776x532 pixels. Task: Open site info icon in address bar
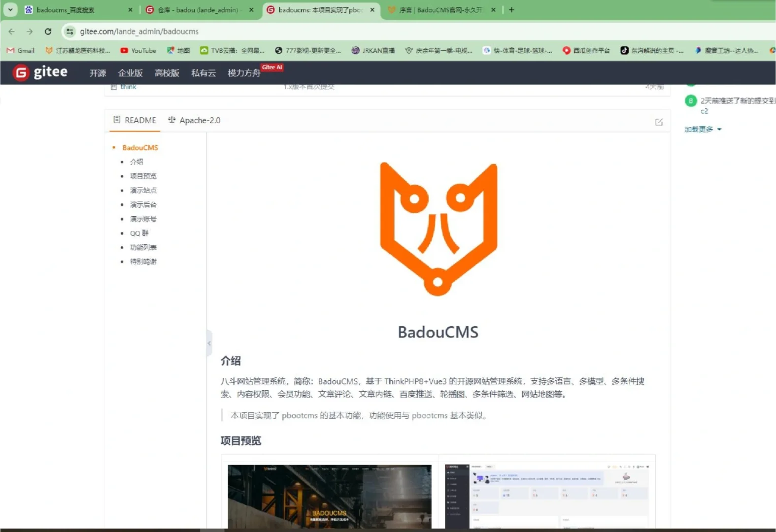click(x=70, y=32)
